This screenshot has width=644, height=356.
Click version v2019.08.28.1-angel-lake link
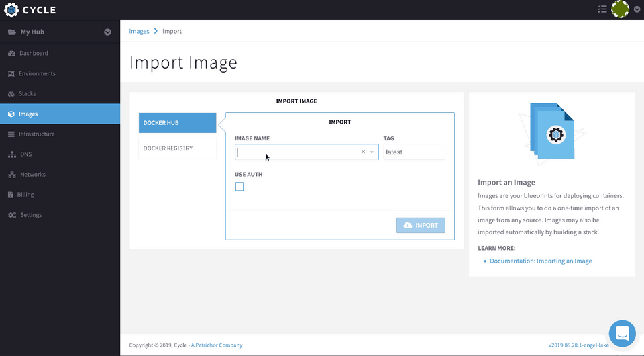coord(579,345)
